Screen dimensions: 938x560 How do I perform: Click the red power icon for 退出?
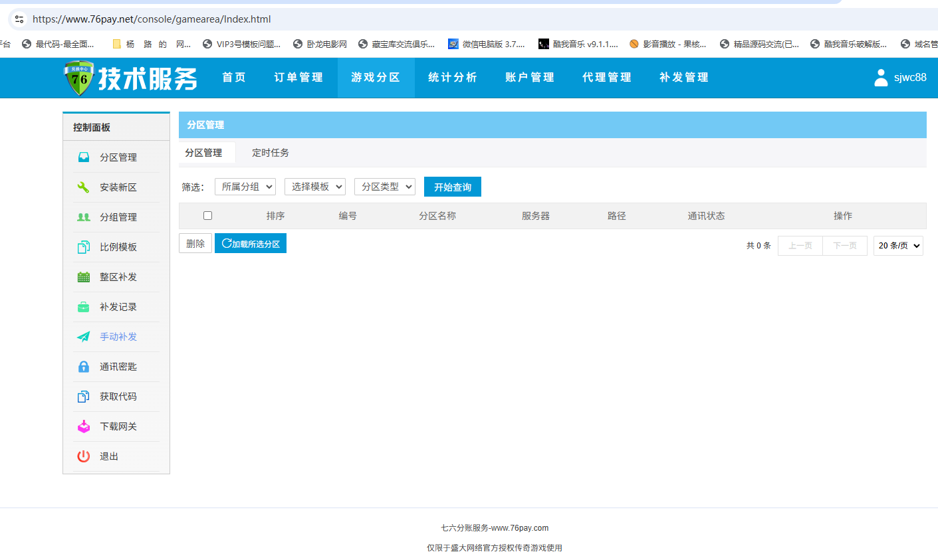pos(84,456)
